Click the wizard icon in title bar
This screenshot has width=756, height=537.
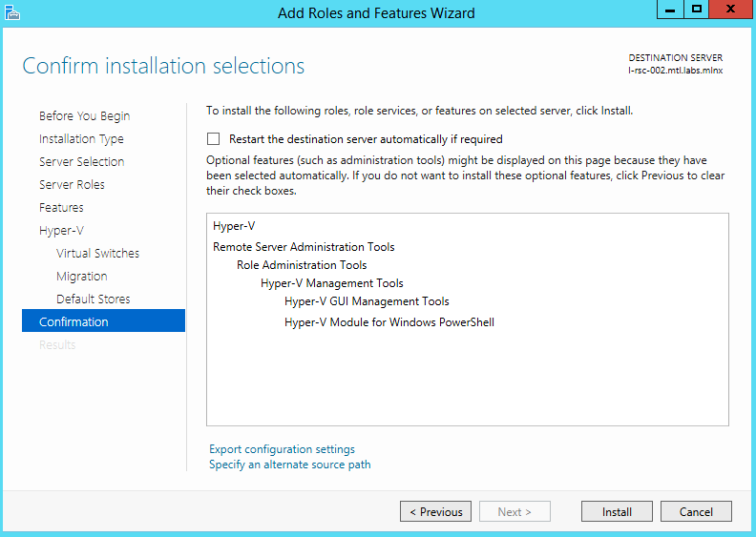(x=11, y=12)
